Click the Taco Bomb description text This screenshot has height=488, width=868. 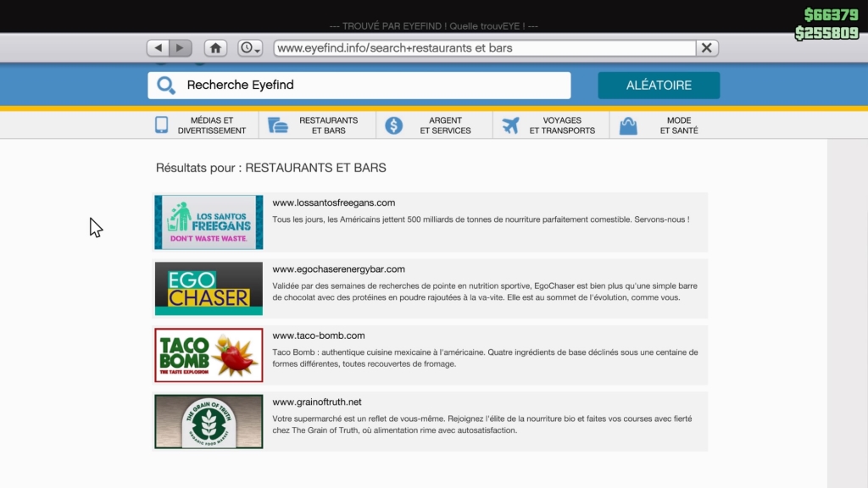click(x=485, y=358)
